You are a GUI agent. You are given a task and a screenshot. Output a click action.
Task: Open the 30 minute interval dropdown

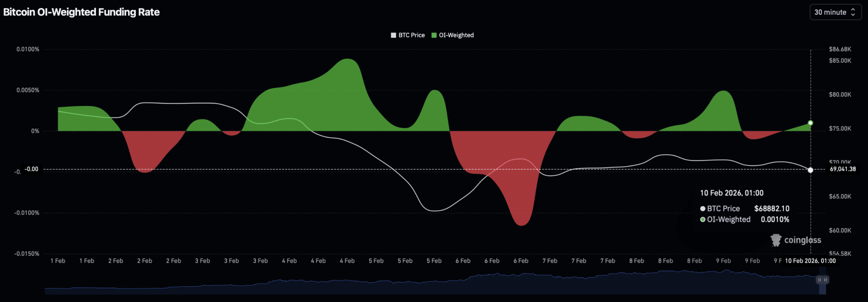pos(835,12)
